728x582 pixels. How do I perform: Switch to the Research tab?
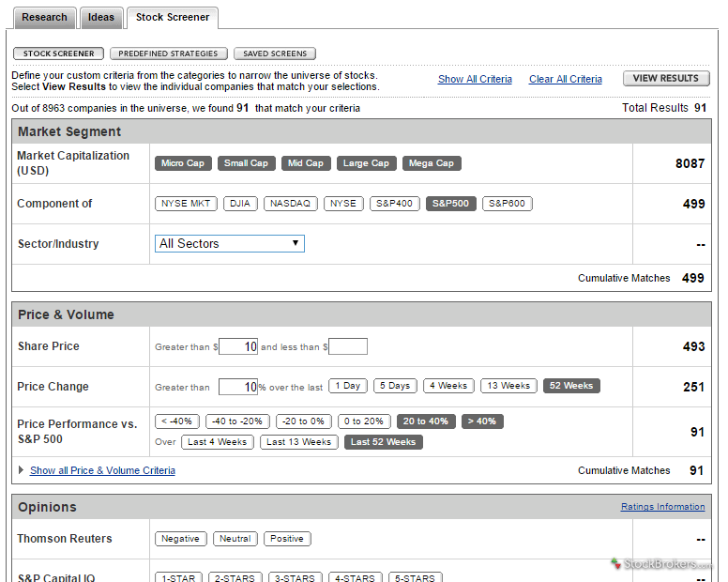(45, 18)
